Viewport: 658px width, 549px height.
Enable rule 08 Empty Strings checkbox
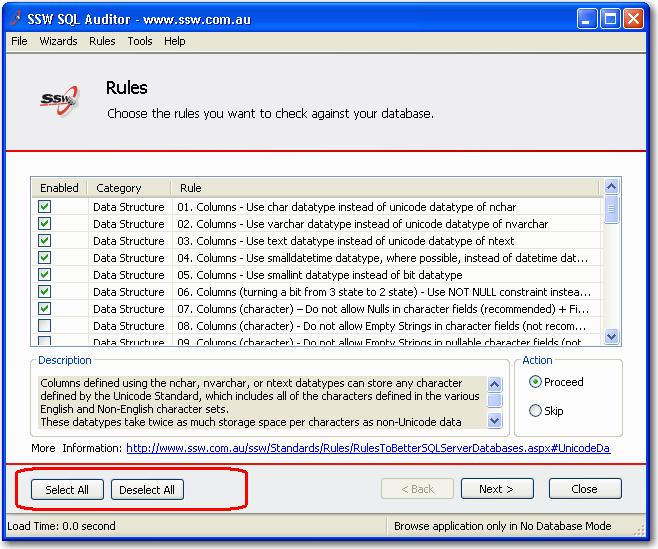click(44, 326)
